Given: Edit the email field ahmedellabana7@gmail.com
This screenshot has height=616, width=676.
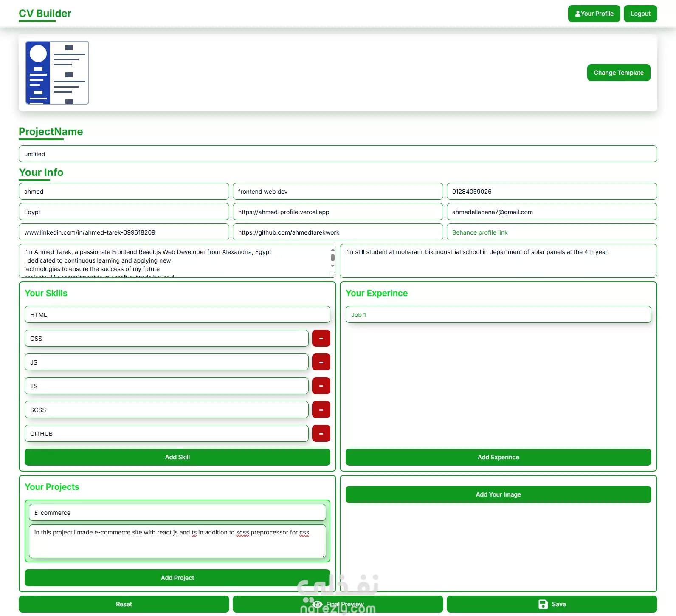Looking at the screenshot, I should point(552,212).
